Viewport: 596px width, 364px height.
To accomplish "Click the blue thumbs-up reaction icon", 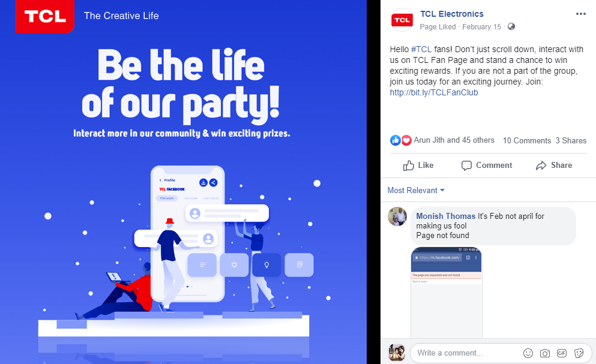I will (396, 140).
